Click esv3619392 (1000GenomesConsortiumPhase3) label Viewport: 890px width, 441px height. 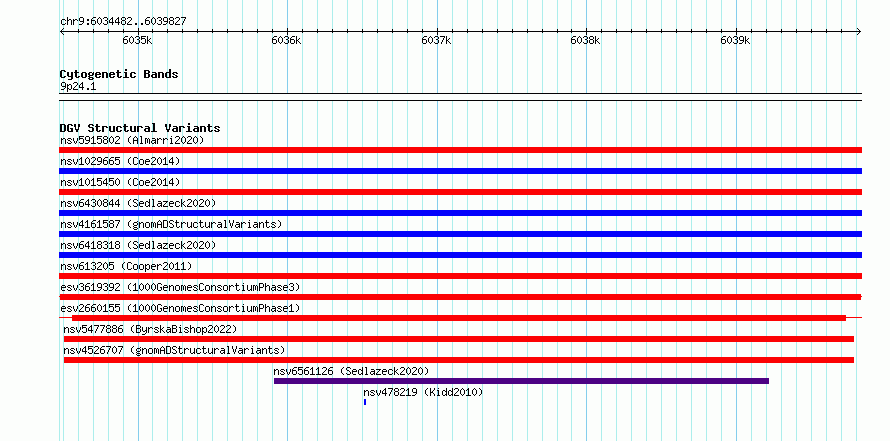click(180, 287)
